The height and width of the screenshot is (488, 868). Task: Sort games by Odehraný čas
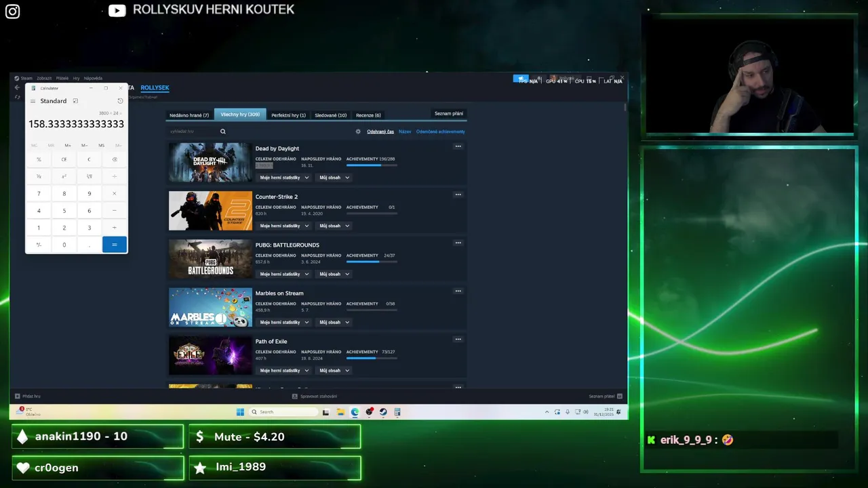[x=380, y=131]
